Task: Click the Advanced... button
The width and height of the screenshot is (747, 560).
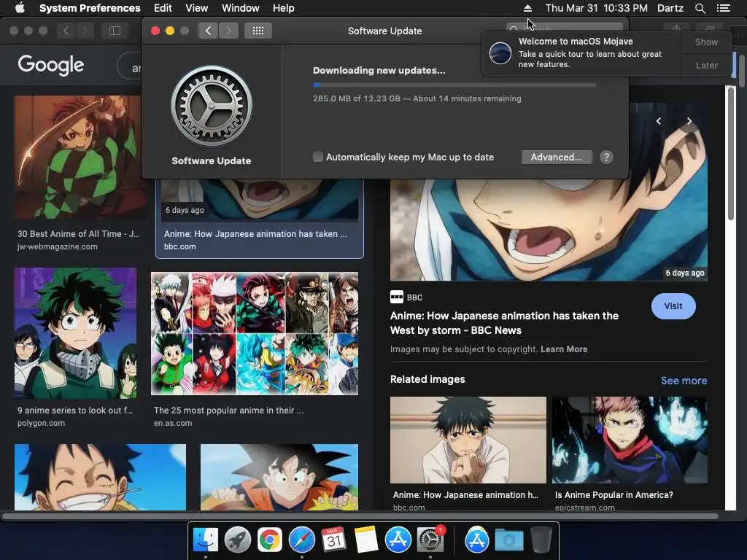Action: (x=557, y=157)
